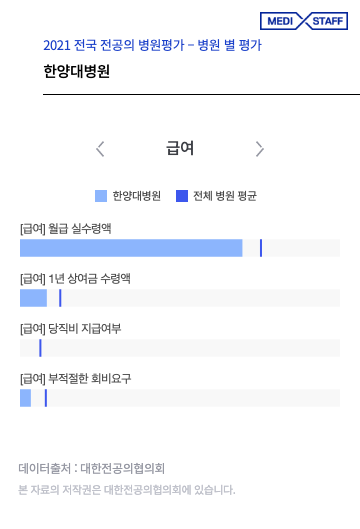
Task: Click the average marker on 월급 실수령액 bar
Action: [x=261, y=248]
